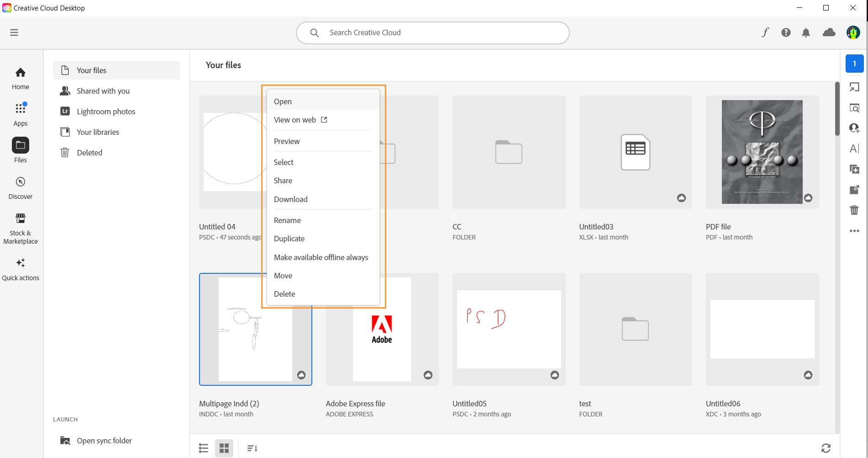Select Download in the context menu
The image size is (868, 458).
pos(290,199)
